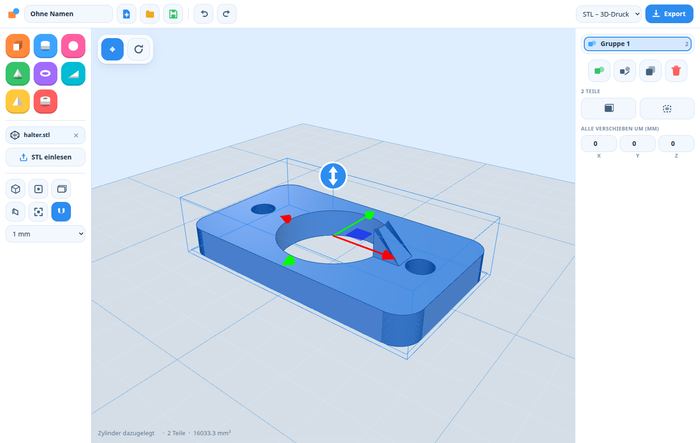Screen dimensions: 700x443
Task: Remove halter.stl from the list
Action: coord(76,135)
